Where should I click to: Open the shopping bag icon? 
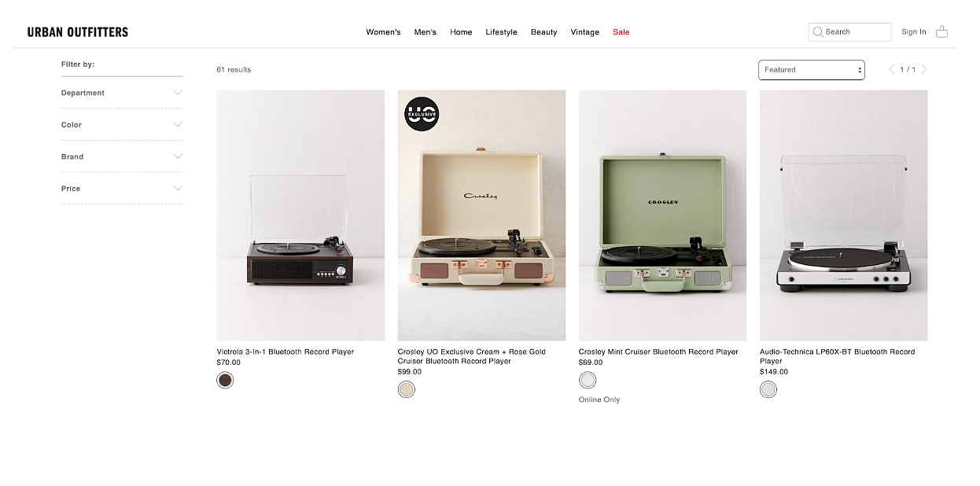click(941, 31)
